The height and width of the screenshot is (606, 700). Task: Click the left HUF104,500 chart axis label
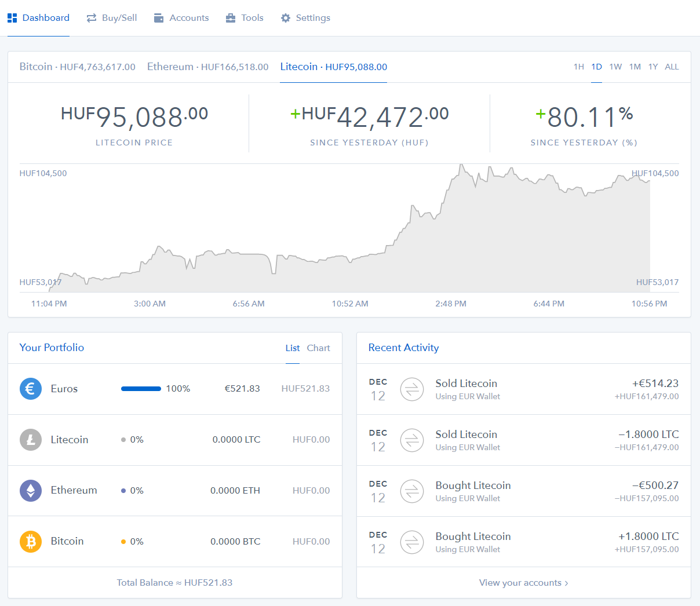click(x=43, y=173)
